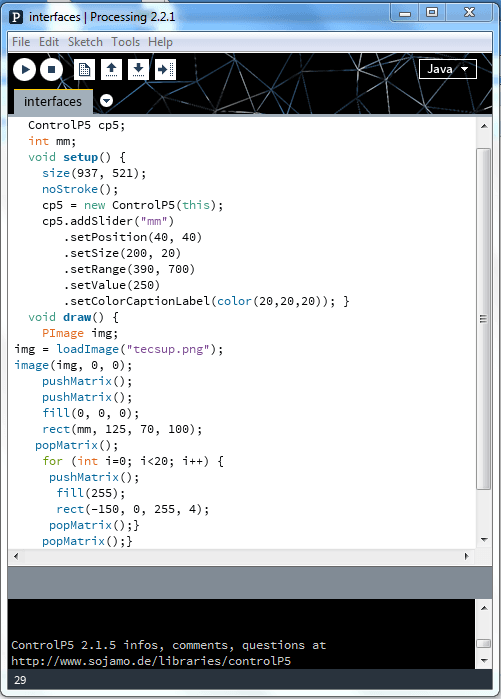The image size is (501, 699).
Task: Click the horizontal scroll left arrow
Action: click(16, 556)
